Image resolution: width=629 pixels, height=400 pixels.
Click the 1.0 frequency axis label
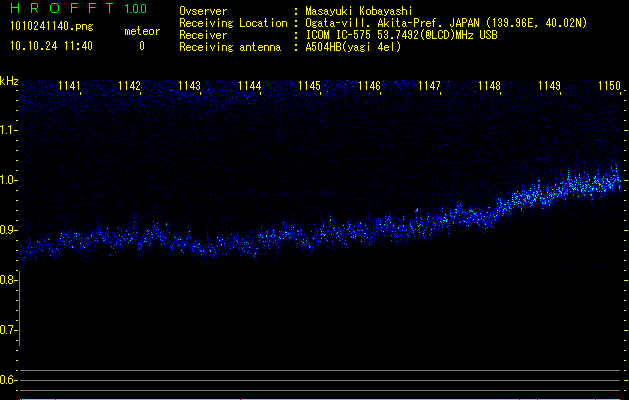[9, 180]
